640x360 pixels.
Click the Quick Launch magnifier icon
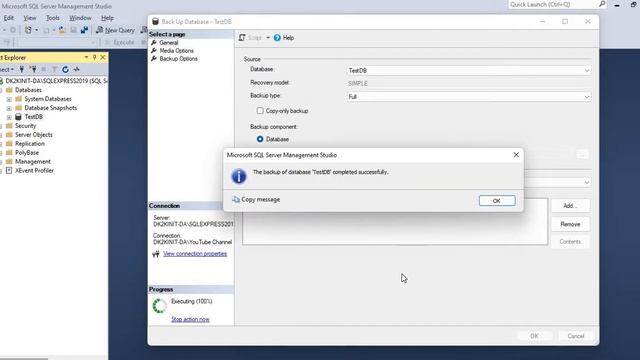602,4
